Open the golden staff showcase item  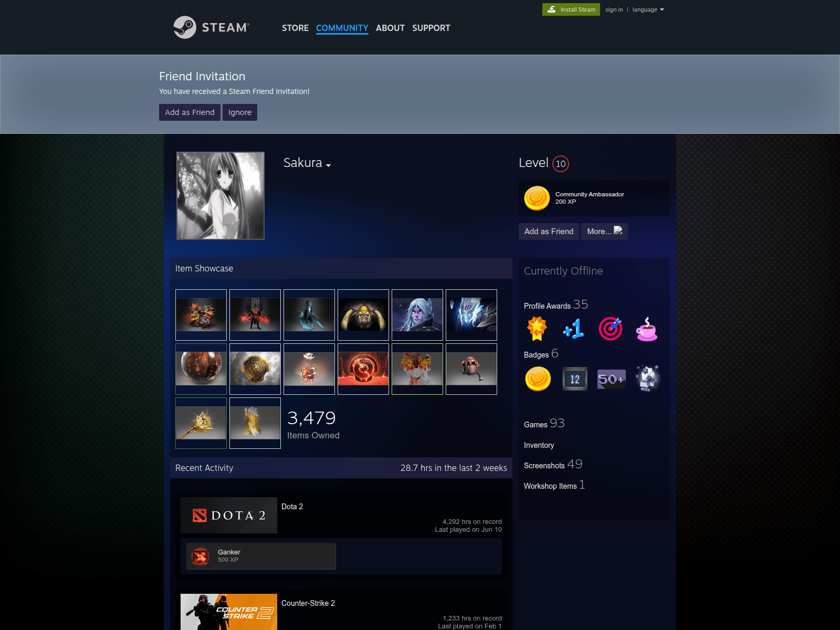(201, 423)
